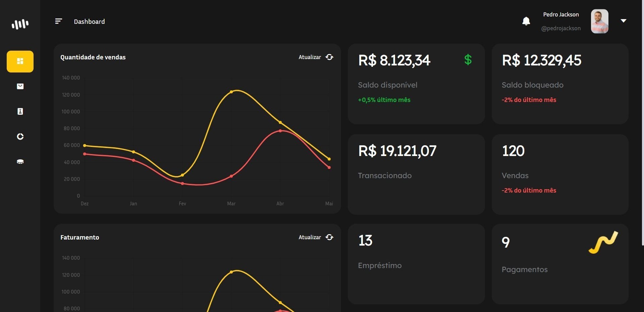Click the Saldo bloqueado label
644x312 pixels.
pos(532,85)
